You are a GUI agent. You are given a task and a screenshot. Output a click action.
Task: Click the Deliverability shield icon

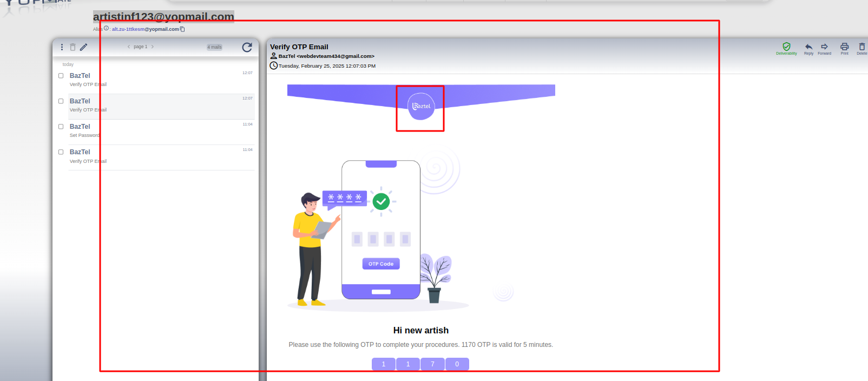(x=786, y=47)
